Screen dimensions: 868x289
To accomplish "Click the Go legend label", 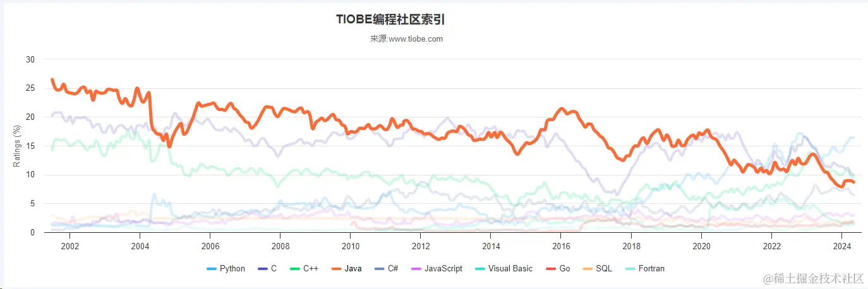I will coord(565,268).
